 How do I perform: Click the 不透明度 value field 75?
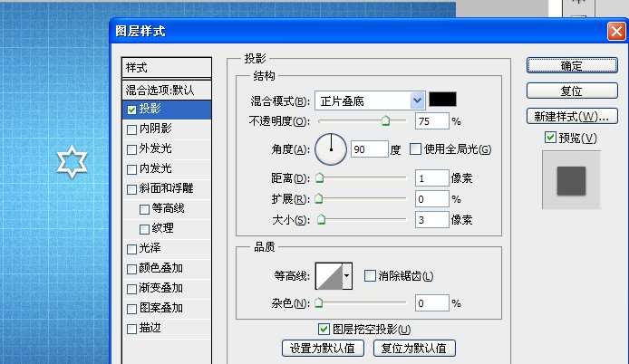pos(432,121)
